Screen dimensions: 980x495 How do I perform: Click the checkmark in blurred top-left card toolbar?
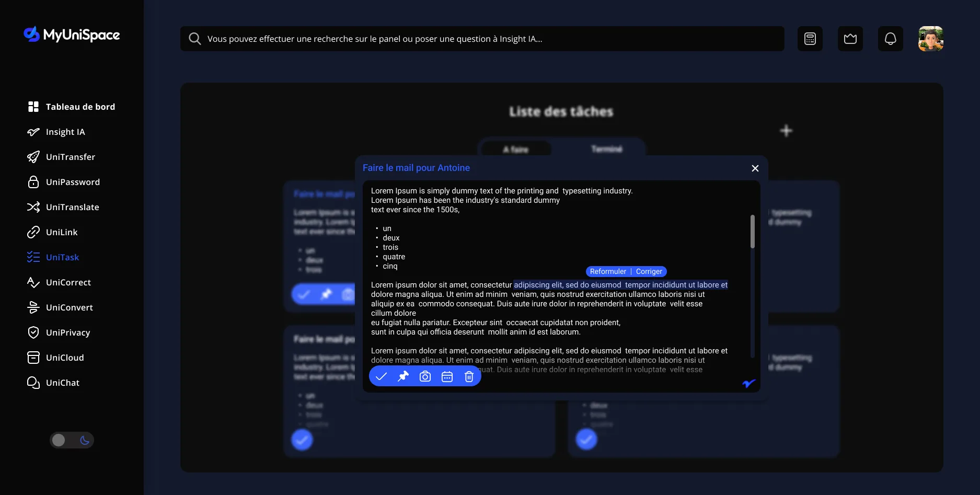[x=304, y=294]
